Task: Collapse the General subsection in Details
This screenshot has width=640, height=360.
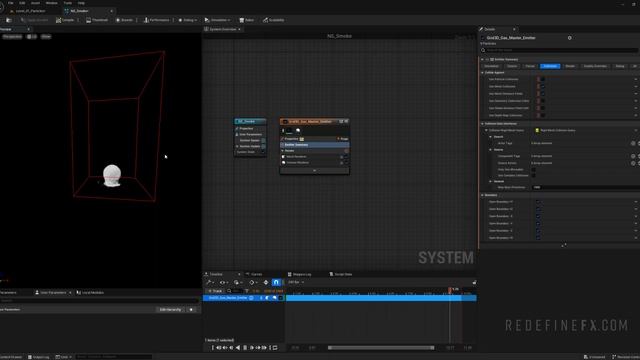Action: point(491,182)
